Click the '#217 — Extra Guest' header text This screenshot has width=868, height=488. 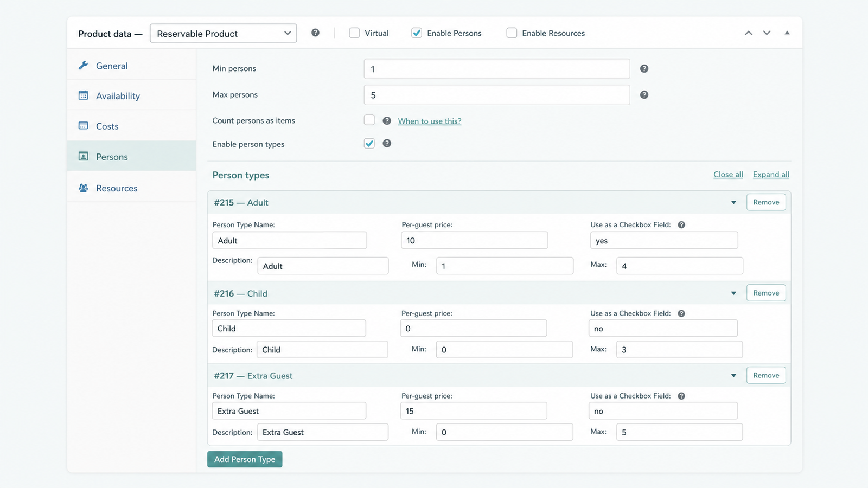pos(253,376)
